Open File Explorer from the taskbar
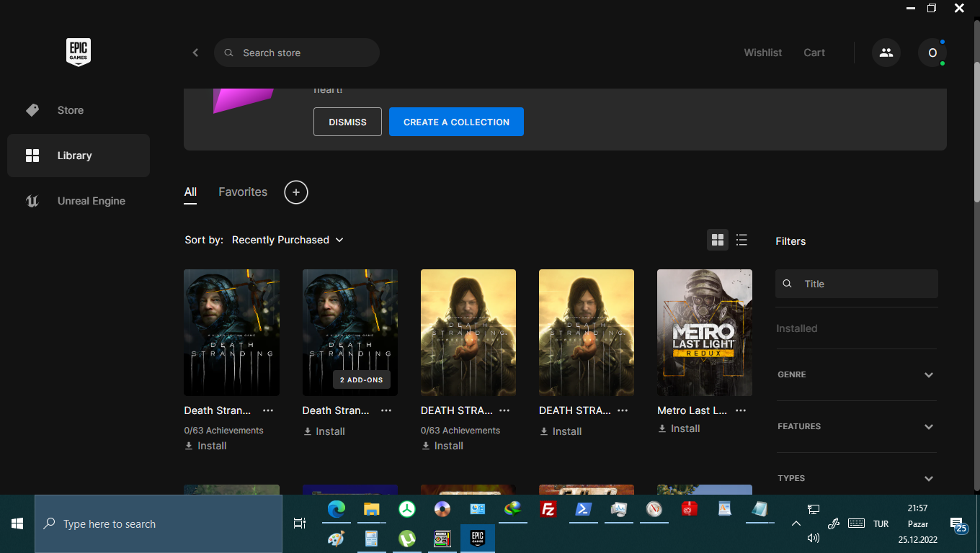 (371, 509)
